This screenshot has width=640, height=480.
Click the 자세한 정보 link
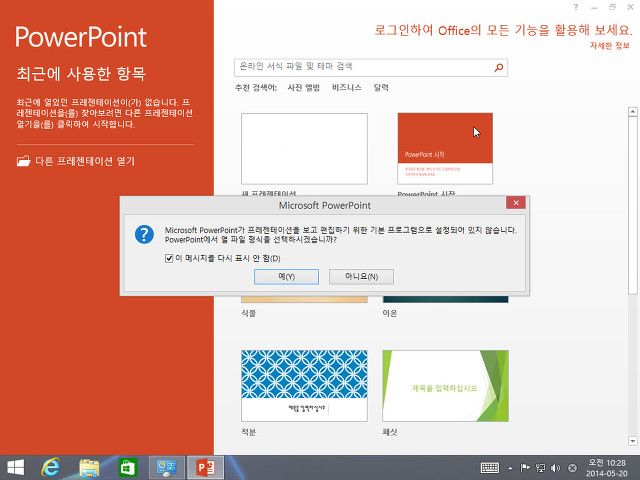[x=610, y=46]
